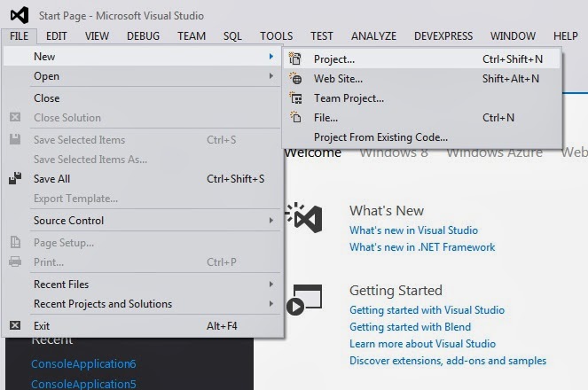Expand the Open submenu arrow

[x=271, y=76]
